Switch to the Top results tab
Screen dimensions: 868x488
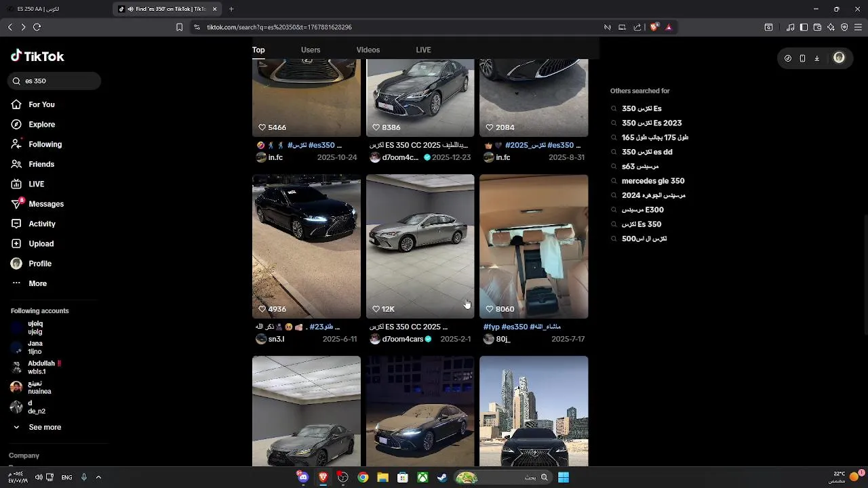click(x=258, y=49)
